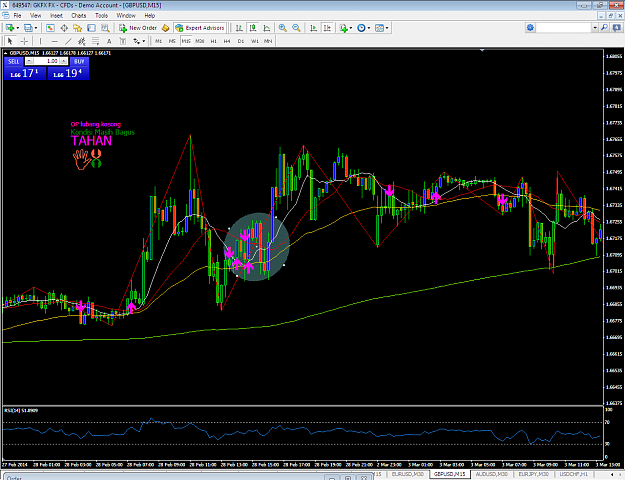
Task: Select the Vertical Line drawing tool
Action: pyautogui.click(x=40, y=41)
